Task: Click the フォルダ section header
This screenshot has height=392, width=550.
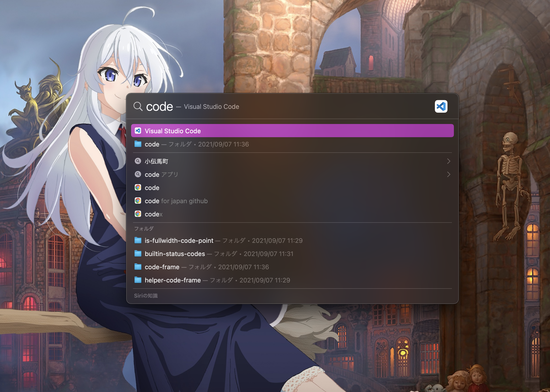Action: 144,229
